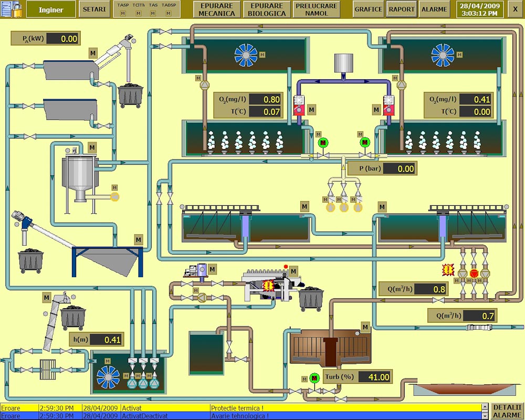Open the EPURARE MECANICA screen
Screen dimensions: 525x420
pos(217,9)
